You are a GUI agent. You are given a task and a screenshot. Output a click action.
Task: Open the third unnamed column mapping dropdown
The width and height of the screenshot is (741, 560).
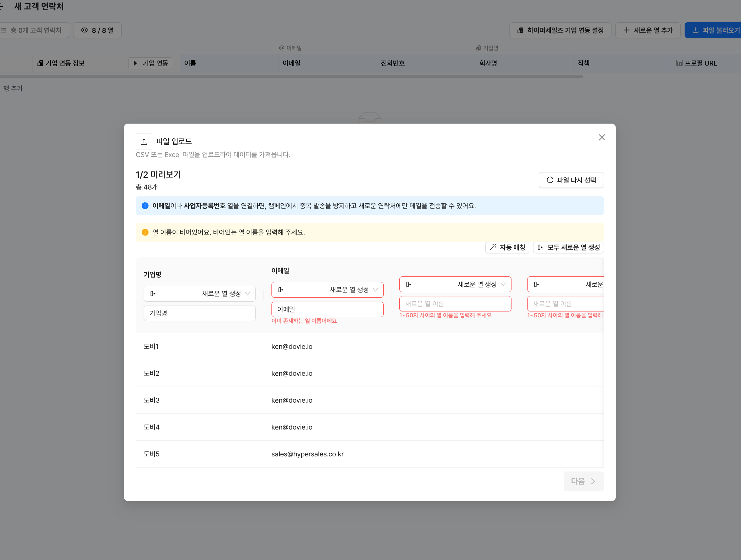(455, 284)
